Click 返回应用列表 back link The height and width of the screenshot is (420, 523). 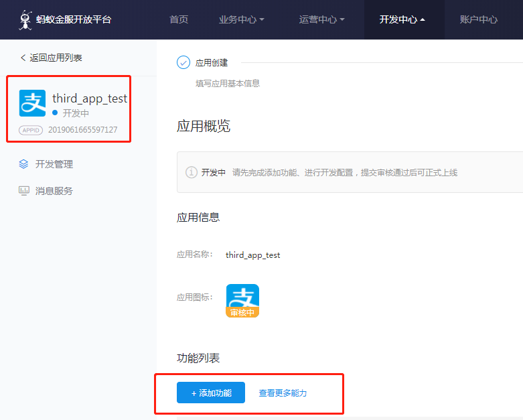pyautogui.click(x=52, y=58)
